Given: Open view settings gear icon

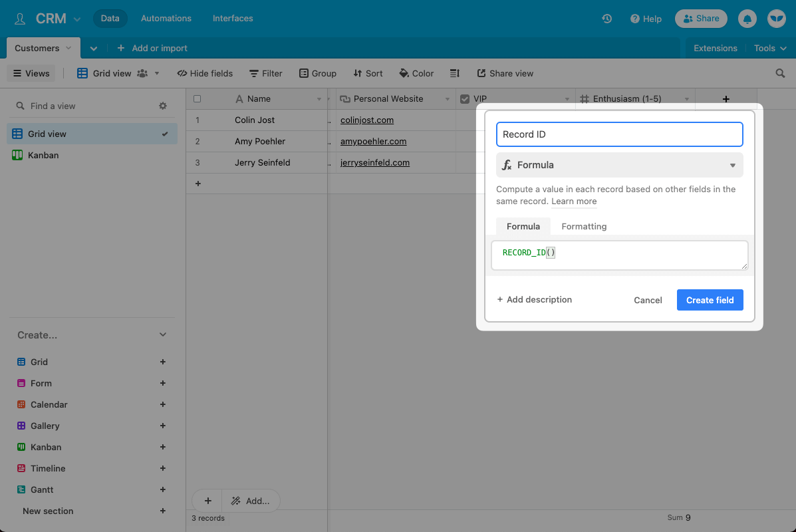Looking at the screenshot, I should pyautogui.click(x=163, y=106).
